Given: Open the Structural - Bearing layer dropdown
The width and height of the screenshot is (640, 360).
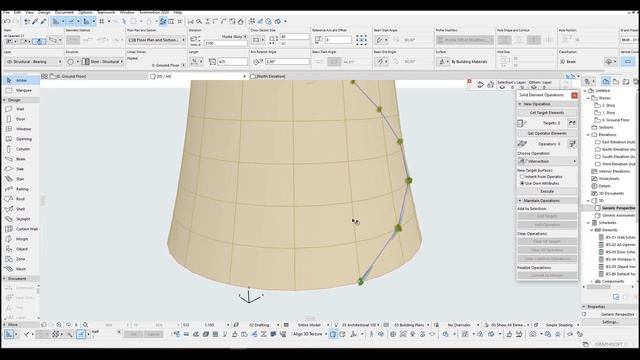Looking at the screenshot, I should (x=33, y=62).
